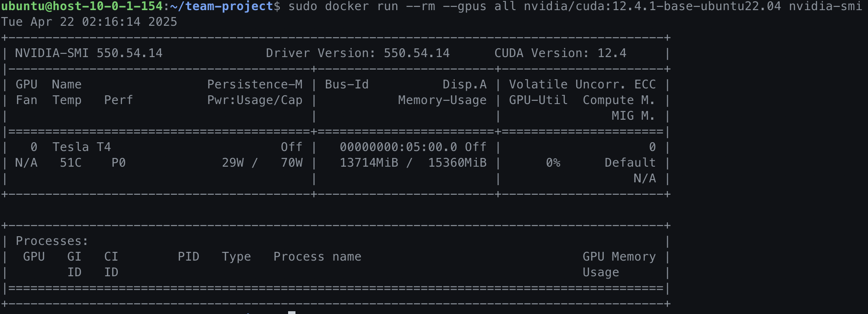
Task: Click the used memory value '13714MiB'
Action: (369, 163)
